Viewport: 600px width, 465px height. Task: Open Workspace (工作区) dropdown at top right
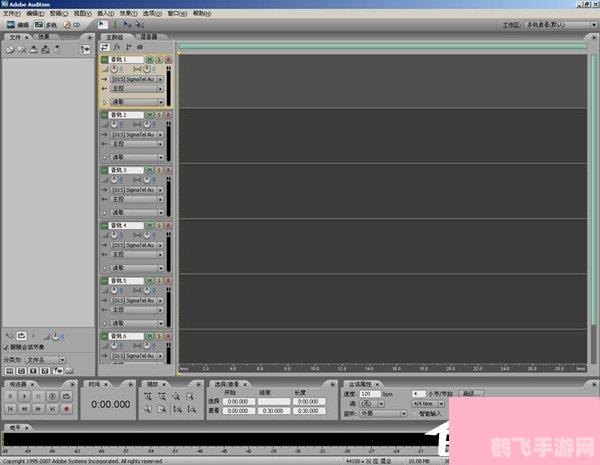[561, 25]
